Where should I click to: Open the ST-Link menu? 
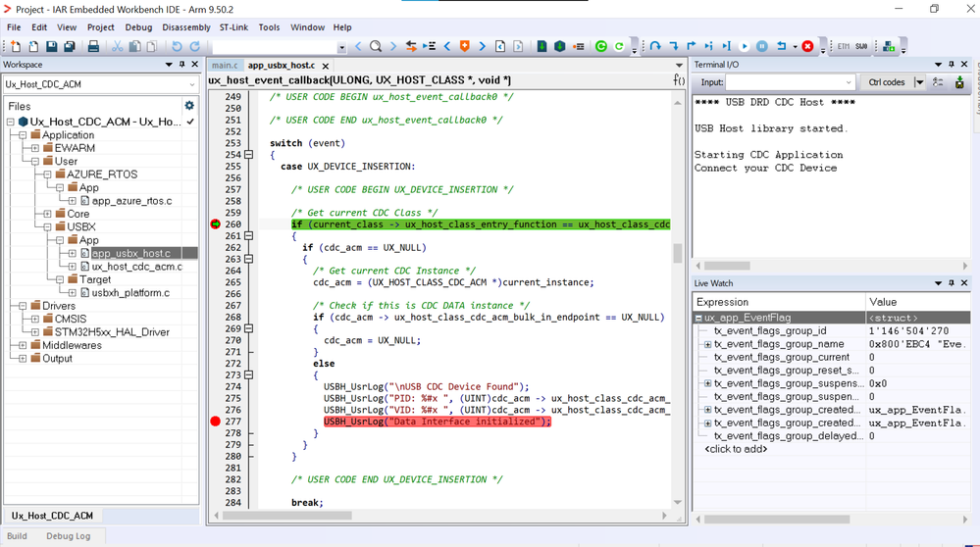(x=233, y=27)
